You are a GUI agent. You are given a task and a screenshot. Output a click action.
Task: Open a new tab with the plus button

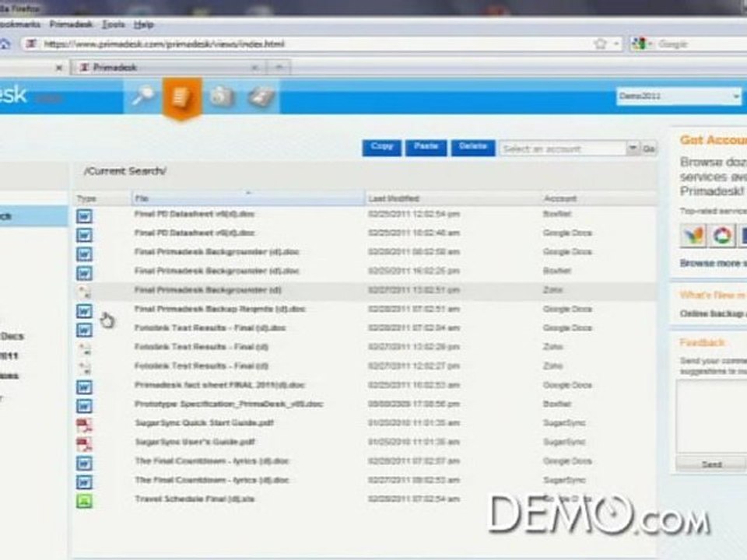pyautogui.click(x=279, y=67)
